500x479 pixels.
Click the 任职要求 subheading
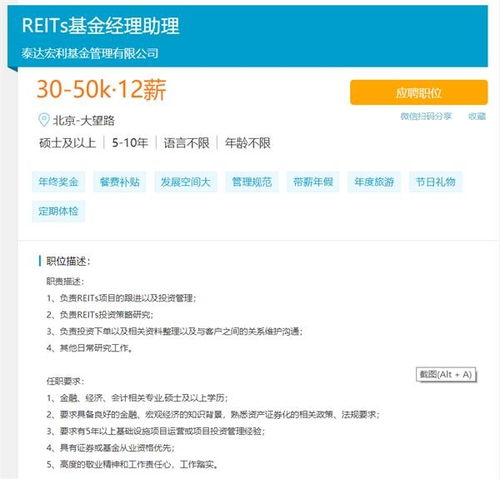click(65, 381)
